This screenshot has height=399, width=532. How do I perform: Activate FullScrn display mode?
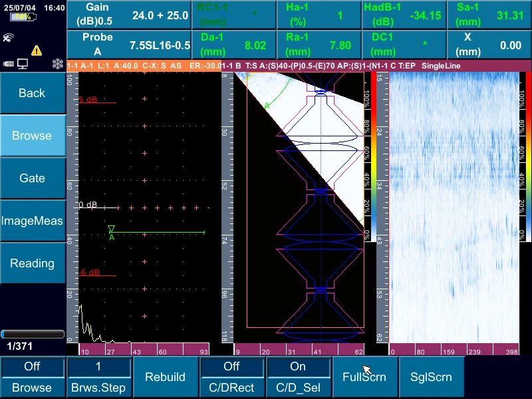click(364, 377)
